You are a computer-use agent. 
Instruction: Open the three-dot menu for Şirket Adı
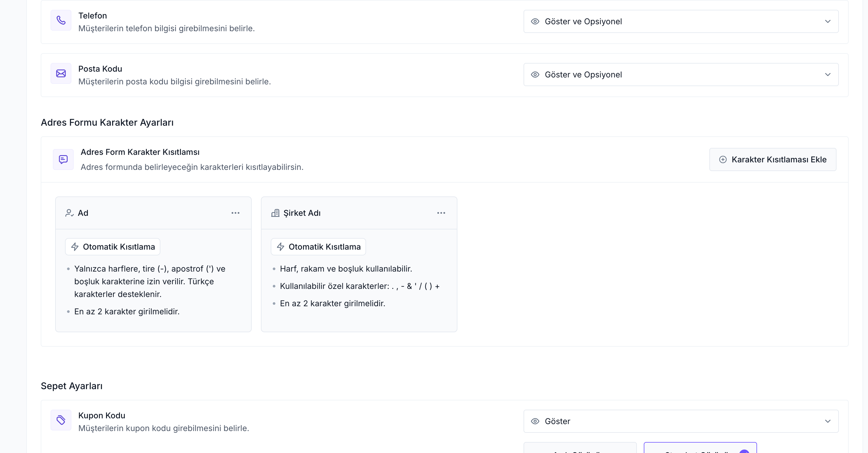441,213
